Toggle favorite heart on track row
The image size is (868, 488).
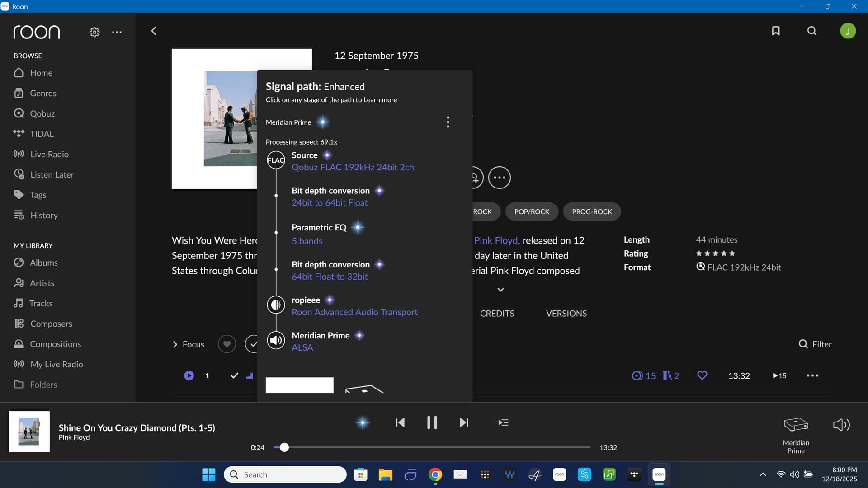click(702, 375)
